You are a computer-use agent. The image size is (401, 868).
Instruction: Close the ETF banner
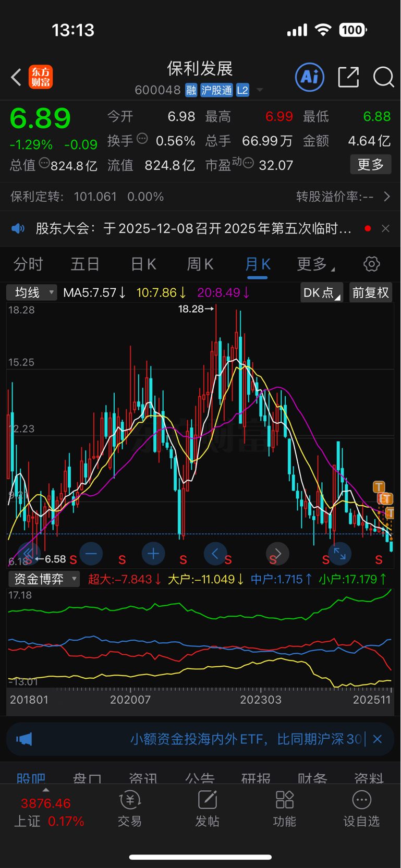tap(378, 739)
